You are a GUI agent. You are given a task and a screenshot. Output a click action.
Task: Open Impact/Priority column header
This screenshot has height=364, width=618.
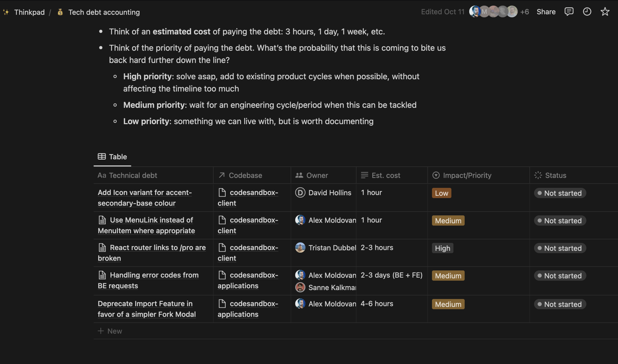[x=467, y=175]
